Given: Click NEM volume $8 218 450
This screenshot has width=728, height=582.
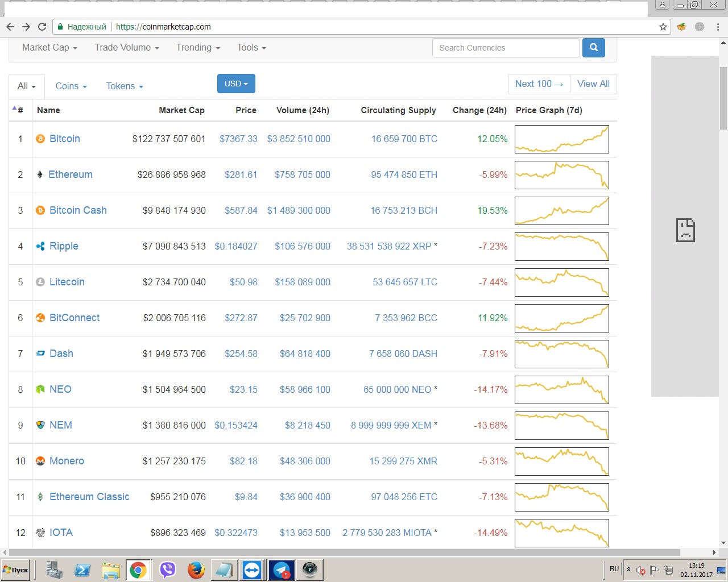Looking at the screenshot, I should 308,425.
